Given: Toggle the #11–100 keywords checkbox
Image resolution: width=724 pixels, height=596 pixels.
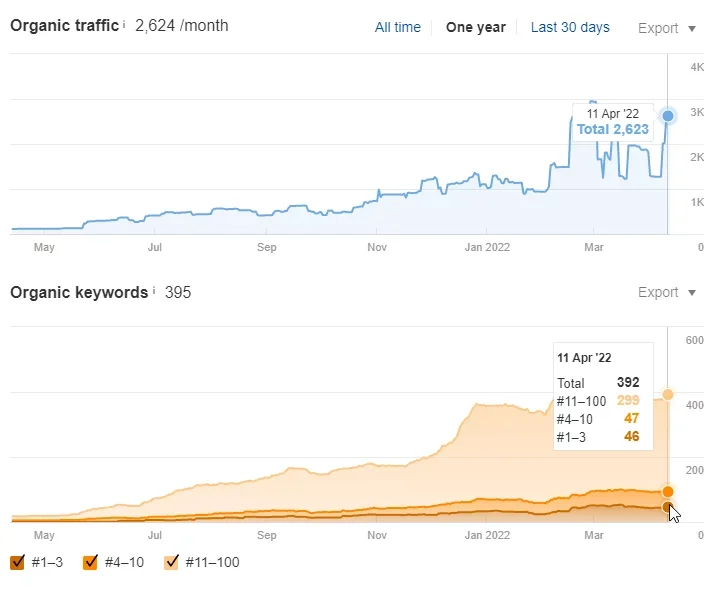Looking at the screenshot, I should (x=171, y=562).
